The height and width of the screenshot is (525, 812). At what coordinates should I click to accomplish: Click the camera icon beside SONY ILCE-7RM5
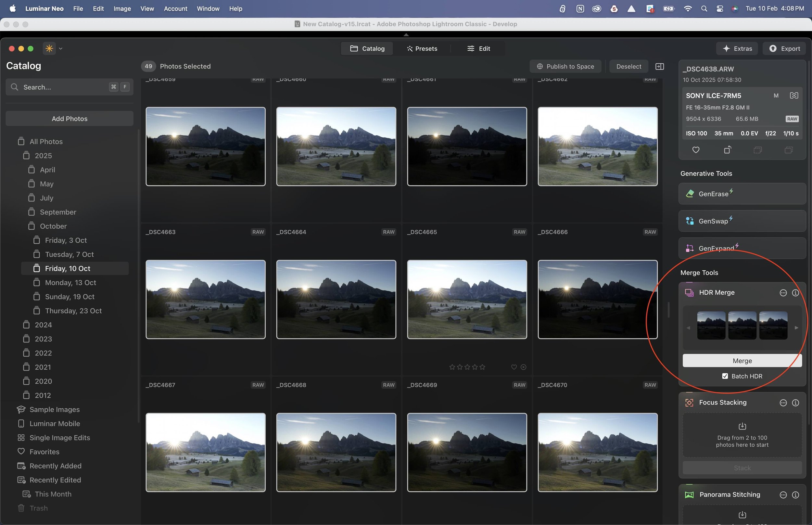coord(793,96)
